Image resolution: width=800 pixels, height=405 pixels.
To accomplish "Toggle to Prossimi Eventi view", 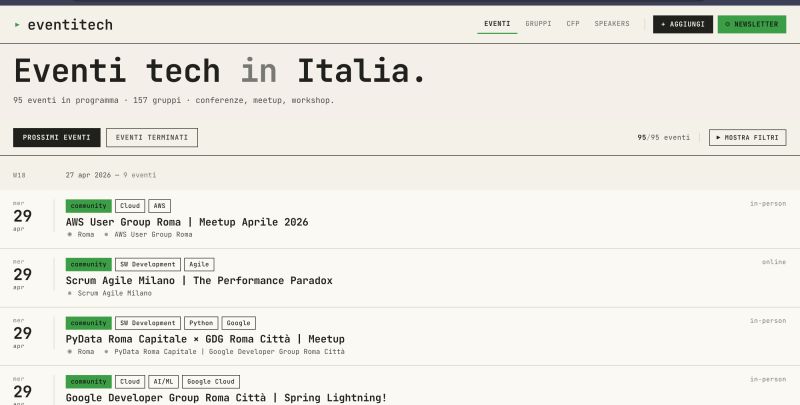I will (x=57, y=137).
